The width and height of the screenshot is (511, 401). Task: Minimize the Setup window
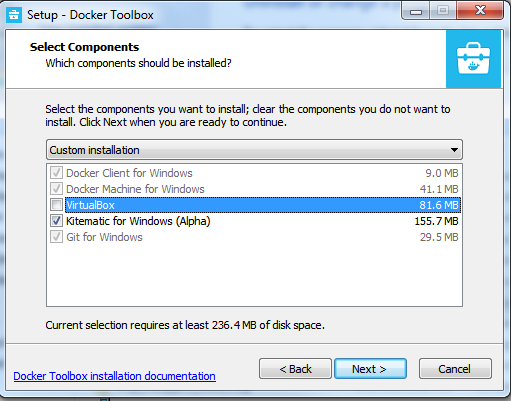[x=416, y=11]
